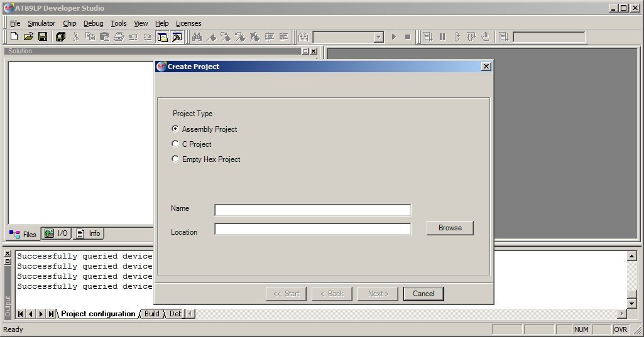Click the Increase indent icon
Image resolution: width=644 pixels, height=337 pixels.
point(269,37)
